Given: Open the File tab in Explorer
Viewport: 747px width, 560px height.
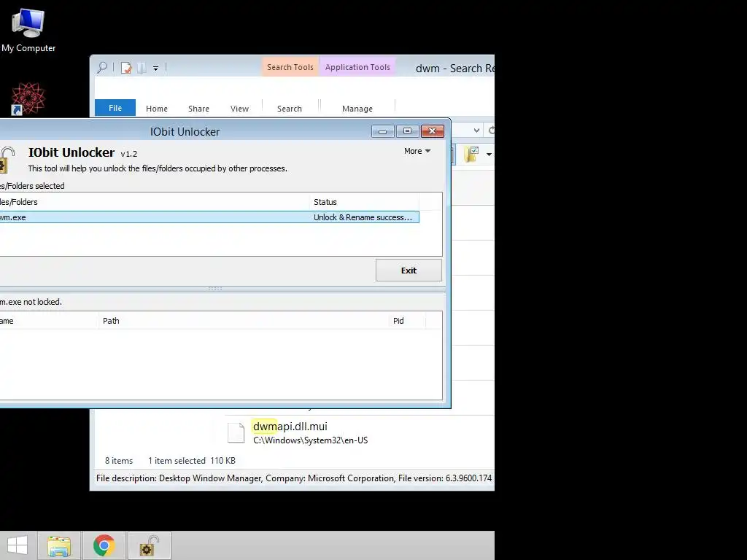Looking at the screenshot, I should (115, 108).
